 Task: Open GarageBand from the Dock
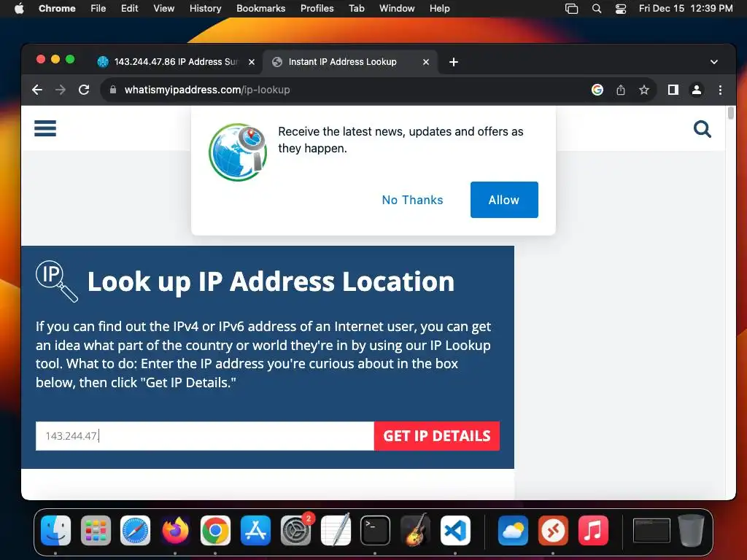415,530
